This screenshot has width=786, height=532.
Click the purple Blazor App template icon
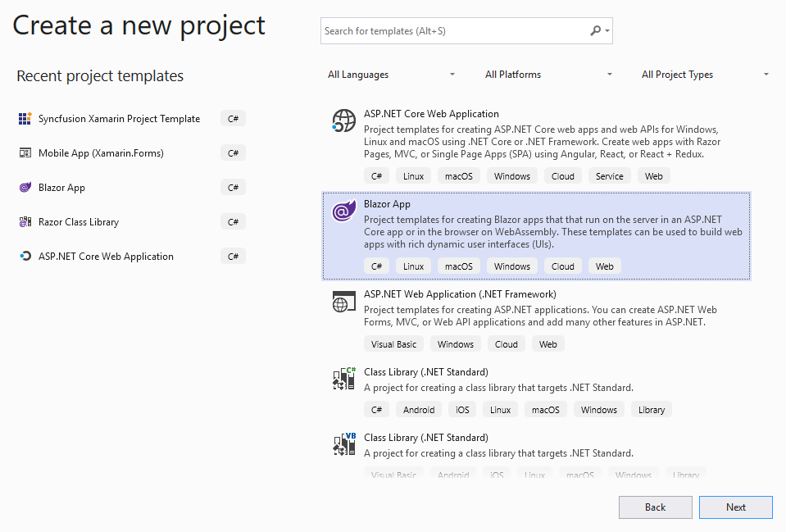pos(343,211)
